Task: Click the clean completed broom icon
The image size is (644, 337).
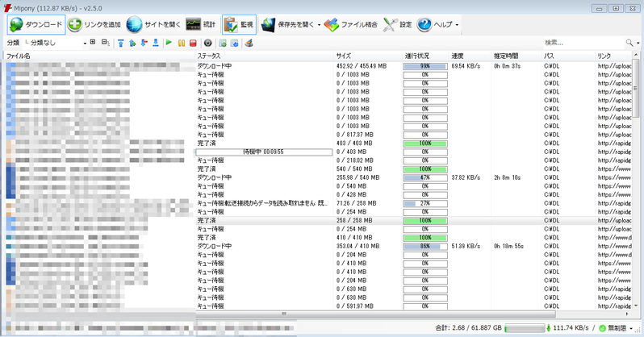Action: pos(249,43)
